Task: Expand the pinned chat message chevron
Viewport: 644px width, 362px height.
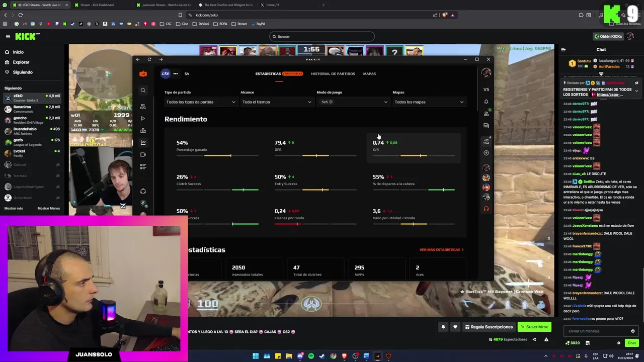Action: [636, 91]
